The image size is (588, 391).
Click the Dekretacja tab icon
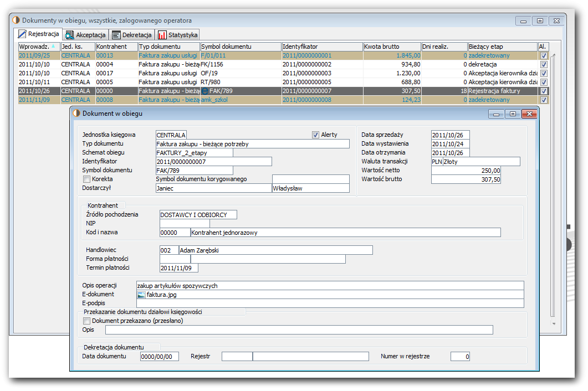click(116, 35)
